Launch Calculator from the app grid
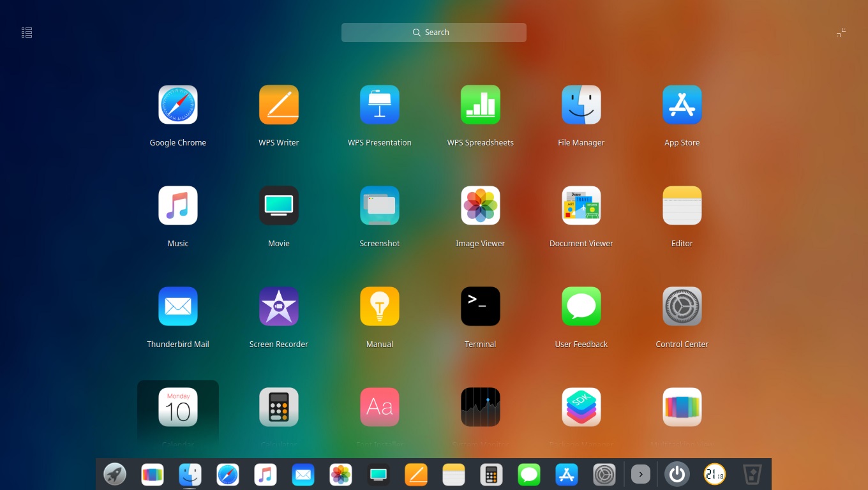Screen dimensions: 868x490 tap(279, 407)
